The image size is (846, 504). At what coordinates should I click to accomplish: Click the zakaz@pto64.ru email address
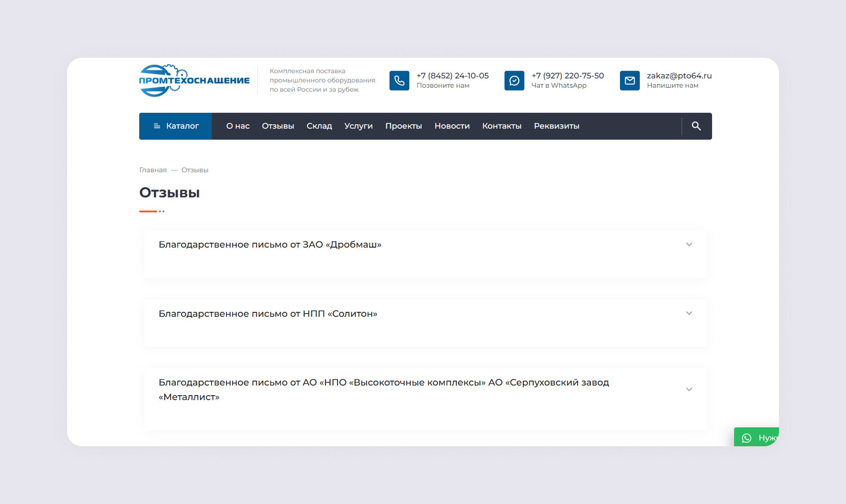coord(679,76)
